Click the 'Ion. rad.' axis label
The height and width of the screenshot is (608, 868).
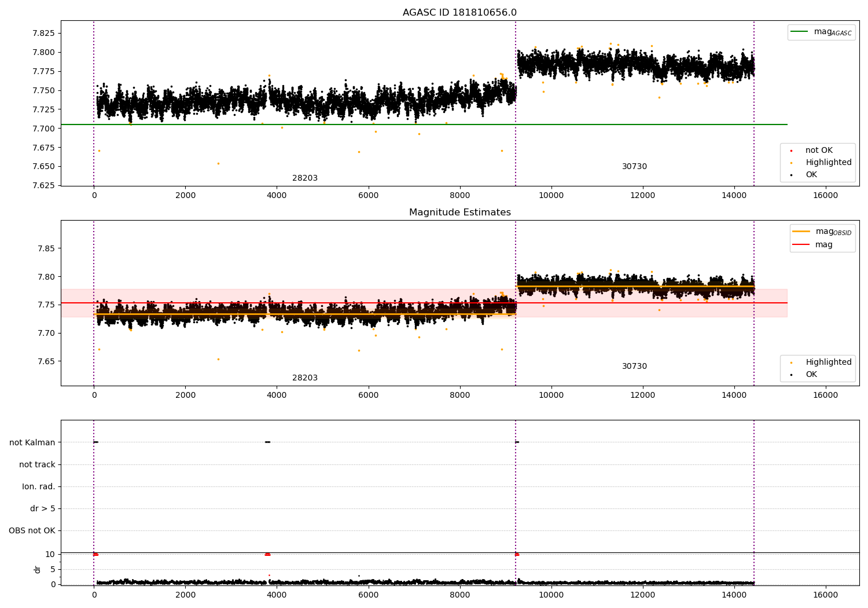(x=39, y=486)
